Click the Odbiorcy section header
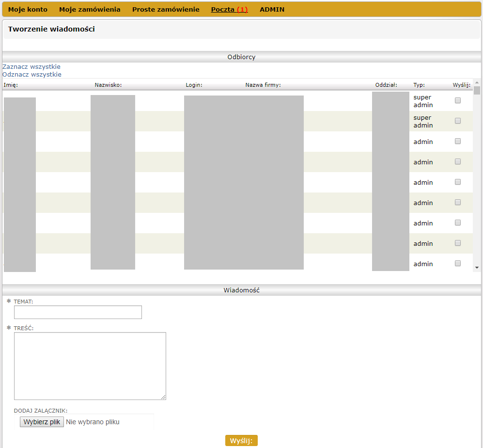 coord(241,57)
